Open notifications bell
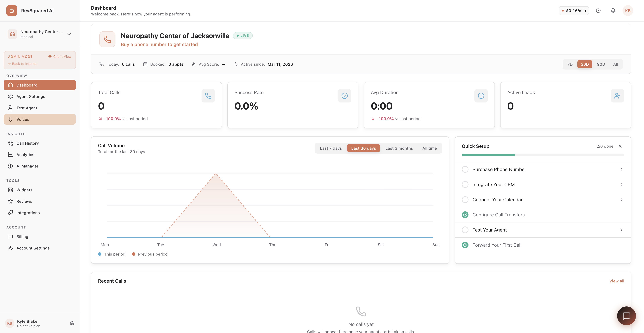This screenshot has width=644, height=333. (x=613, y=11)
